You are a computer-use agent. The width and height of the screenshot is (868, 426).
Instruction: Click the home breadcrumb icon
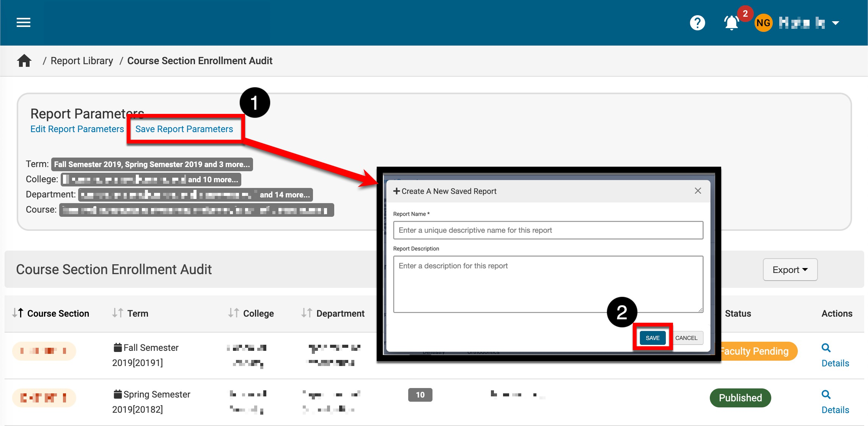click(24, 61)
